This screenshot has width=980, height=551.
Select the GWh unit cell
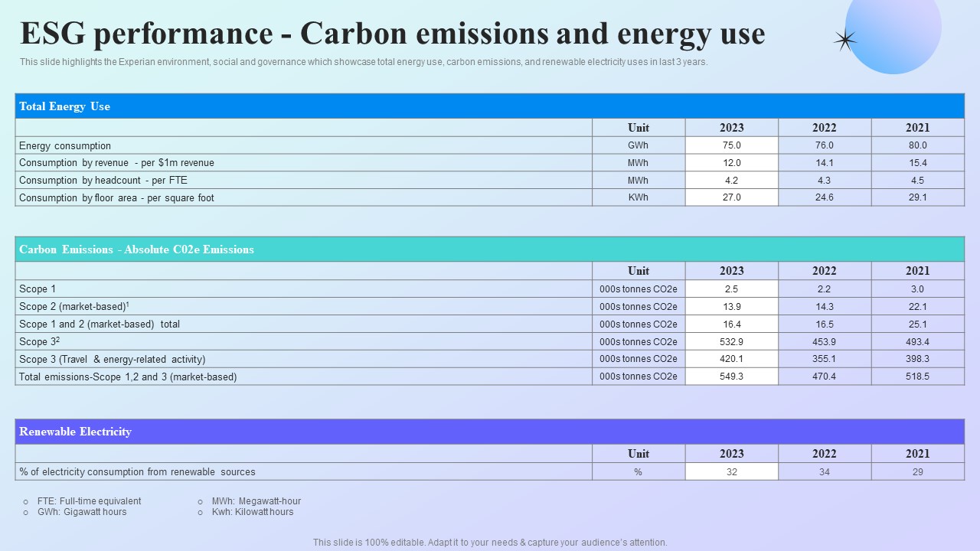point(639,145)
